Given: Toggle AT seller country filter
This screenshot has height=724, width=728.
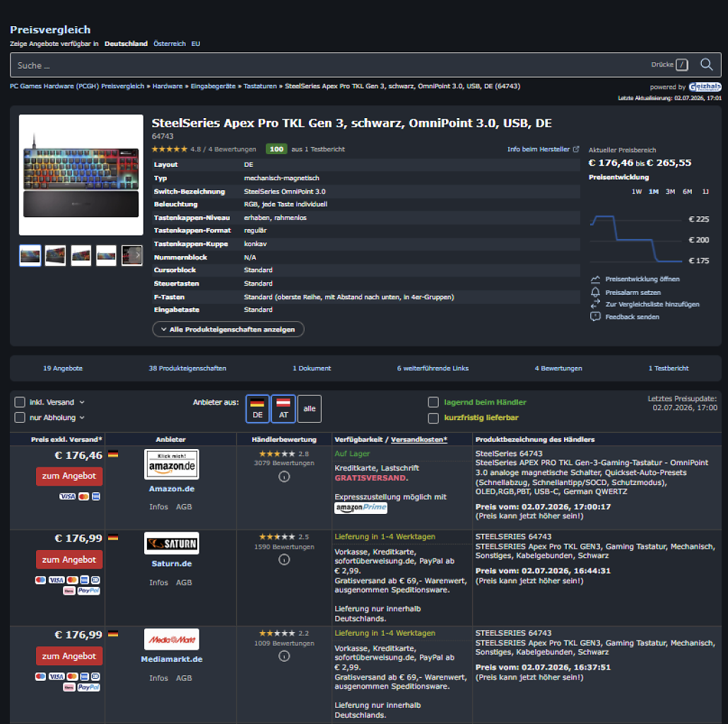Looking at the screenshot, I should coord(283,409).
